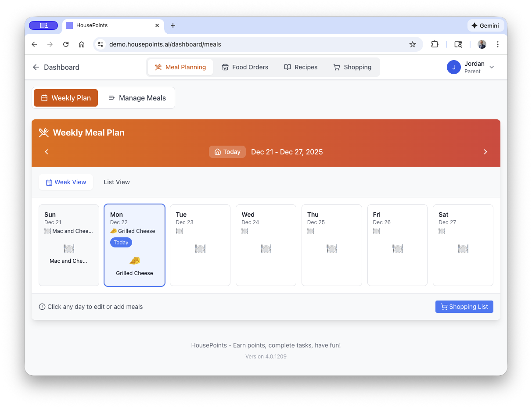The width and height of the screenshot is (532, 408).
Task: Open the browser extensions puzzle icon
Action: (435, 44)
